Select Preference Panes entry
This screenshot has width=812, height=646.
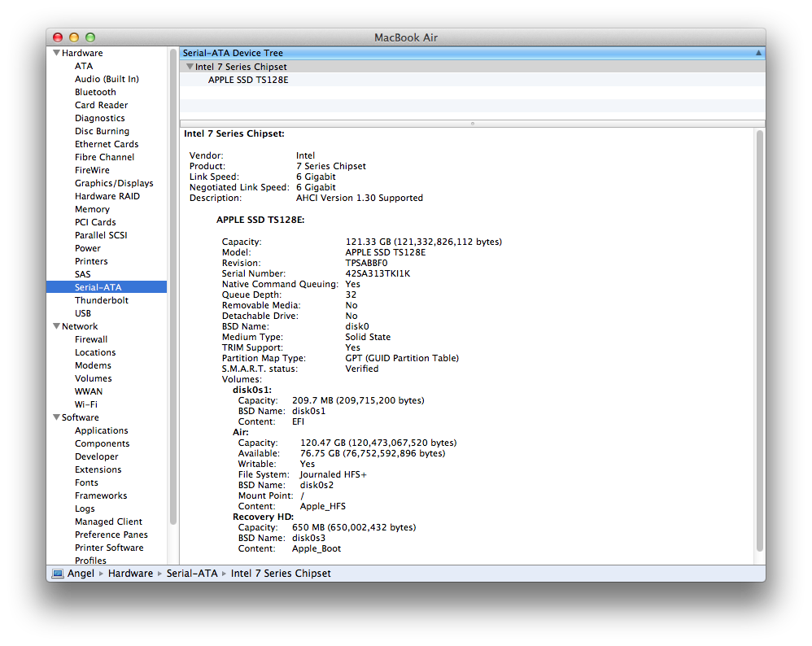(x=111, y=535)
